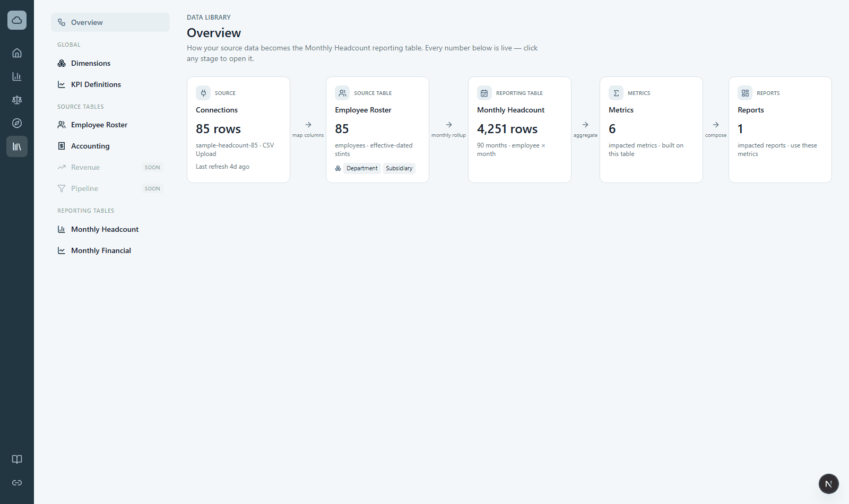Click the Reports count "1"
The width and height of the screenshot is (849, 504).
[x=740, y=129]
